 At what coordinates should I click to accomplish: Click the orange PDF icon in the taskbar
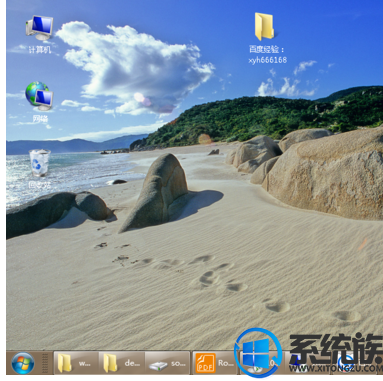[205, 363]
